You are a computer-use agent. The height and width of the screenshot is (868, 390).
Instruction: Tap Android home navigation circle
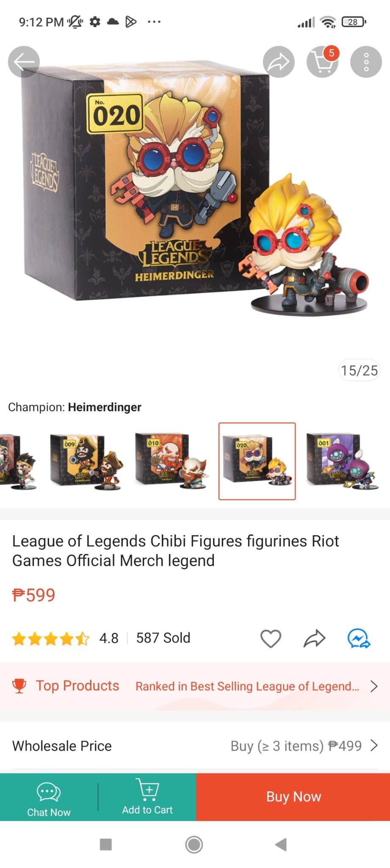[x=194, y=844]
